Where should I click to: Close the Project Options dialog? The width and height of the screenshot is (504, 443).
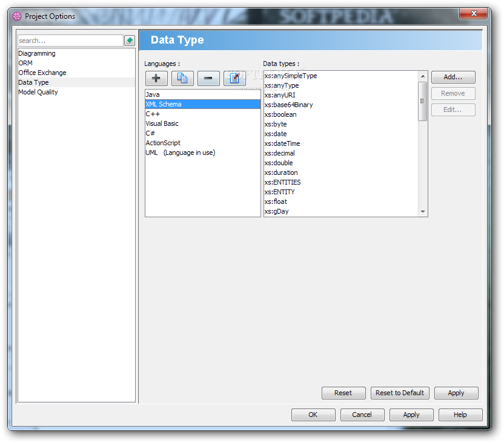pyautogui.click(x=473, y=13)
